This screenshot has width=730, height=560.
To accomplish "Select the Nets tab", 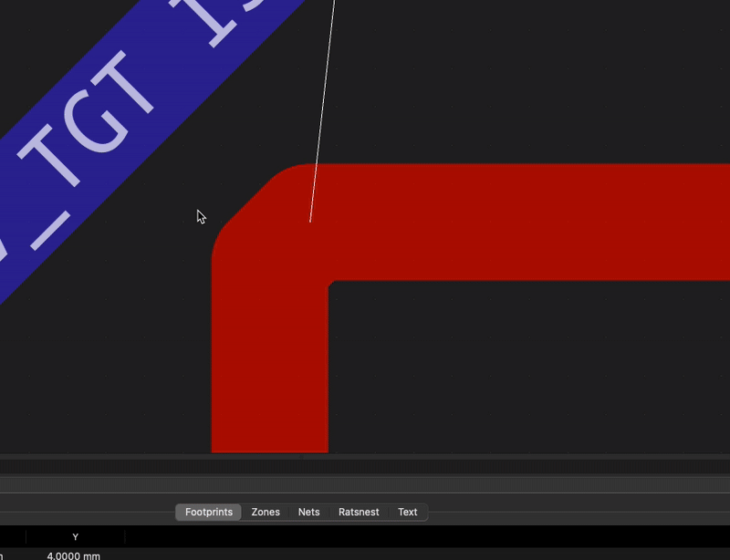I will tap(308, 512).
